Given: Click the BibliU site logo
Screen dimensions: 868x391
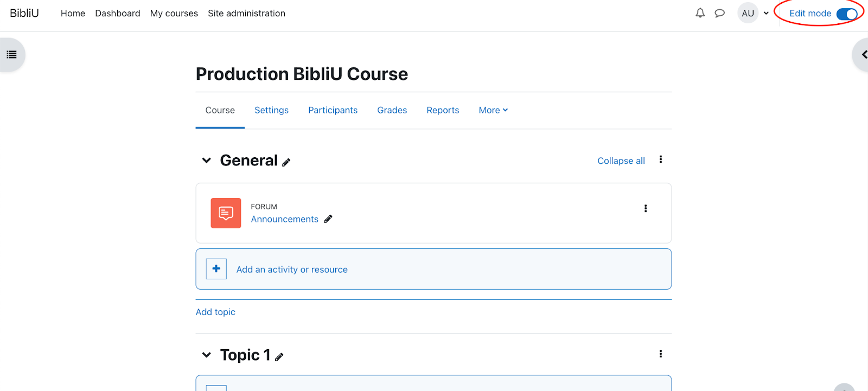Looking at the screenshot, I should 24,13.
